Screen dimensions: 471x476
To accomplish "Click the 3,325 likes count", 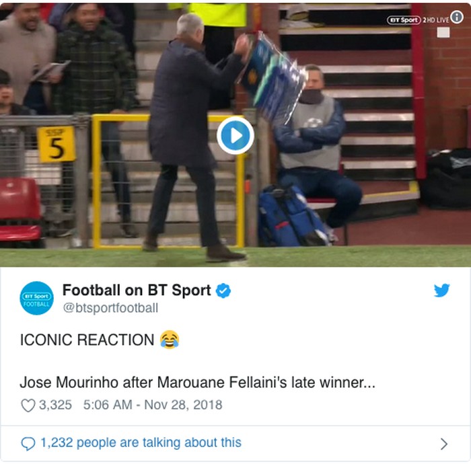I will coord(56,405).
